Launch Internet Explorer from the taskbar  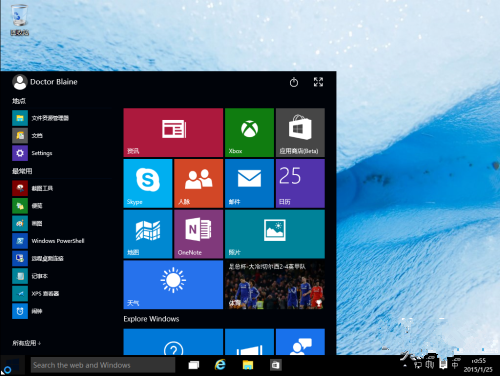click(x=220, y=365)
